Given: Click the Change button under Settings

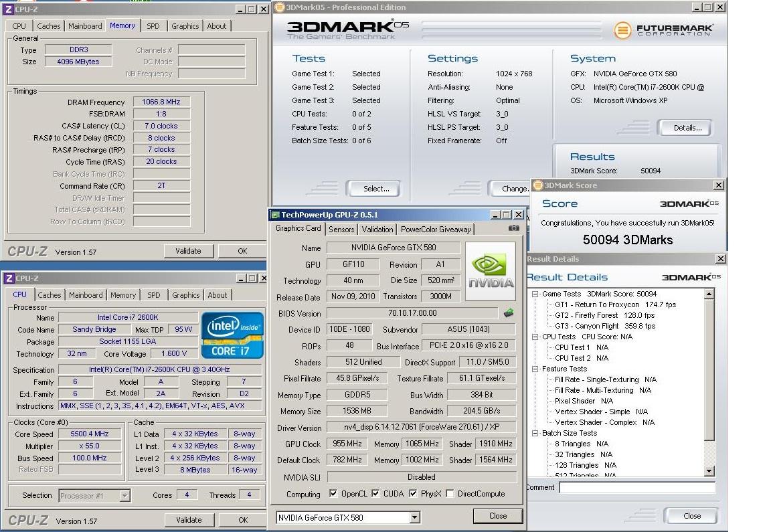Looking at the screenshot, I should pyautogui.click(x=511, y=189).
